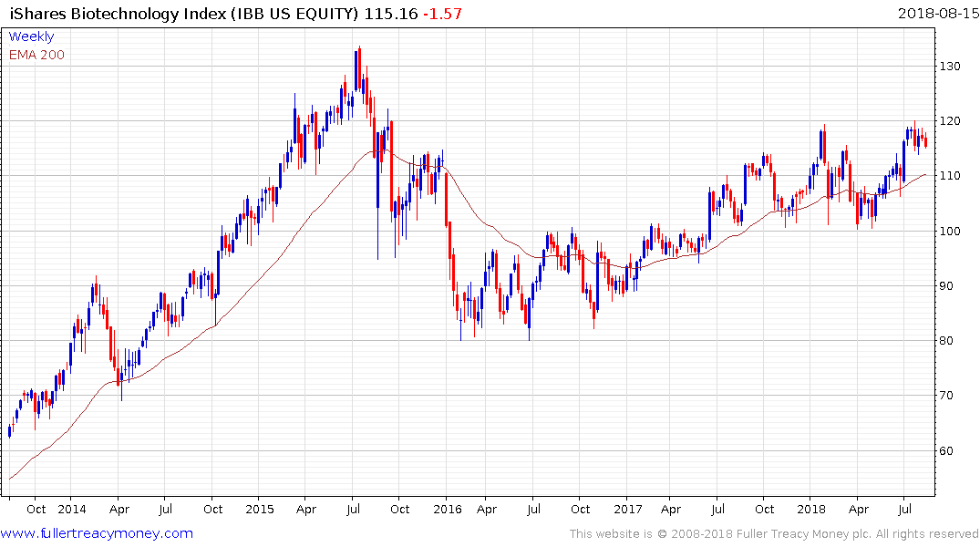Click the 90 price axis label
The height and width of the screenshot is (547, 980).
[946, 285]
